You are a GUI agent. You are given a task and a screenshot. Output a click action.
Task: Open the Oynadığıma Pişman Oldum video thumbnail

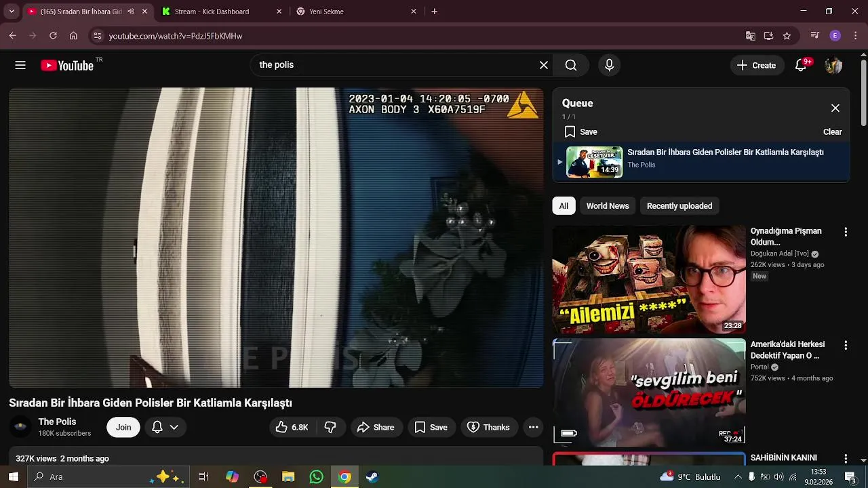tap(649, 279)
